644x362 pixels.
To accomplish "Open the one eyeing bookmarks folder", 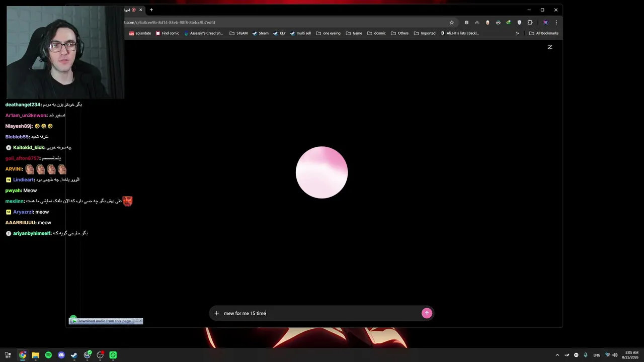I will [328, 33].
